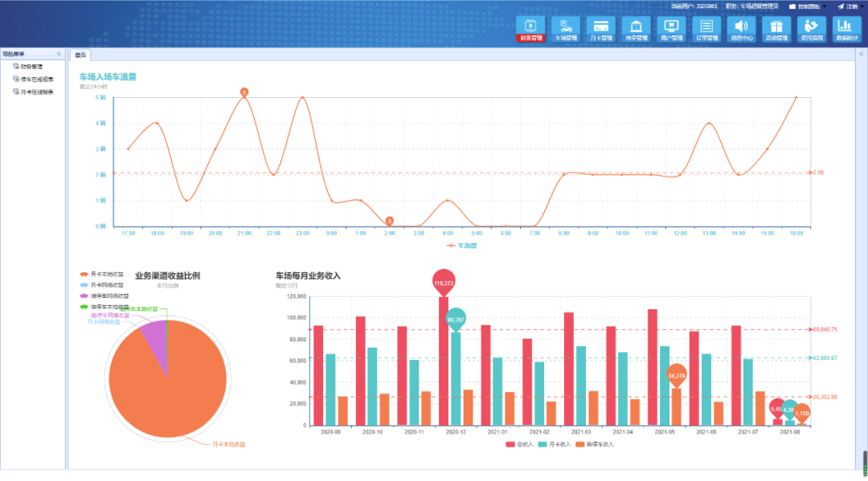
Task: Open the 订单管理 list icon
Action: coord(706,28)
